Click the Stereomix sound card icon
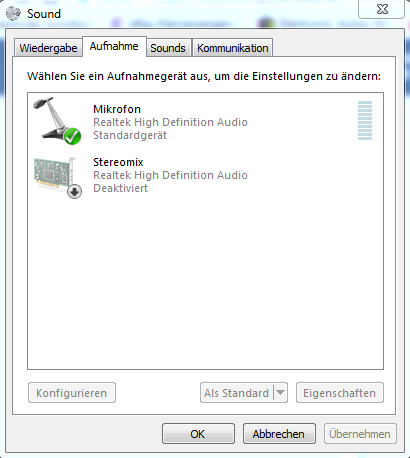Viewport: 410px width, 458px height. (57, 178)
